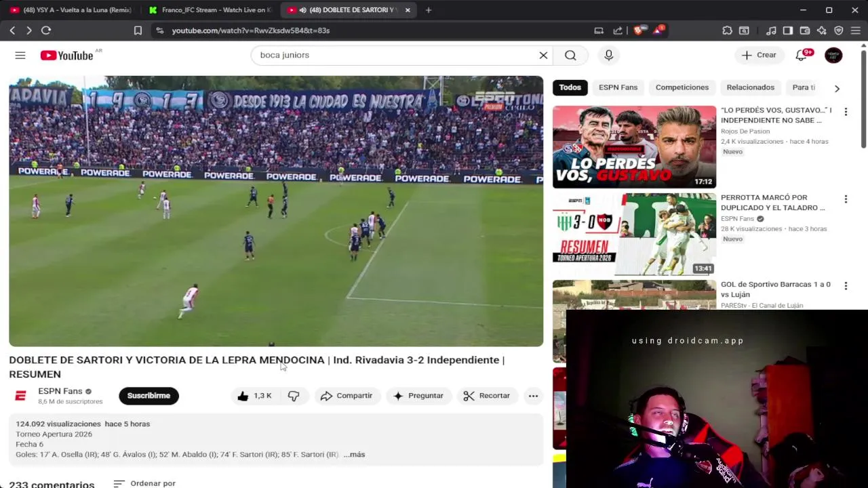Click the '124.092 visualizaciones' text
This screenshot has width=868, height=488.
pyautogui.click(x=58, y=424)
